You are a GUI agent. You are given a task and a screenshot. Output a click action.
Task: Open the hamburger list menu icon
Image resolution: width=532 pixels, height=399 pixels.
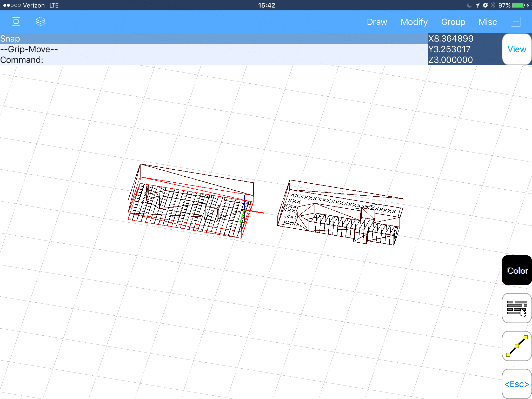click(516, 22)
